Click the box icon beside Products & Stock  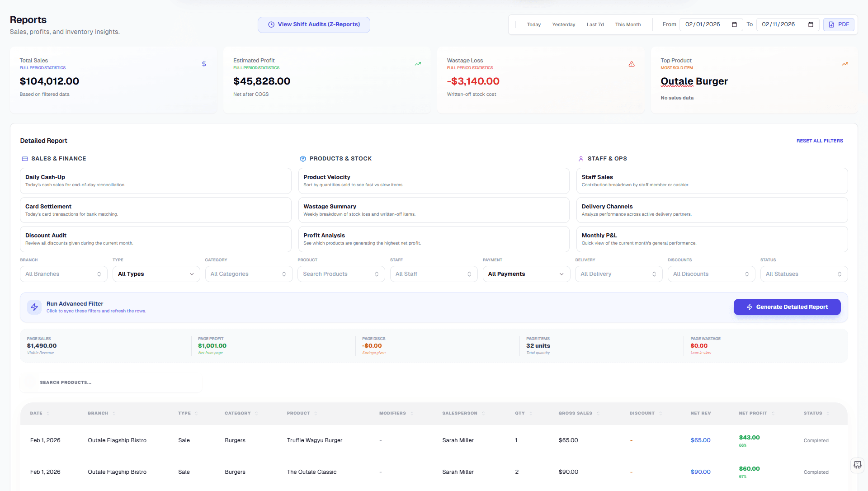click(x=302, y=159)
